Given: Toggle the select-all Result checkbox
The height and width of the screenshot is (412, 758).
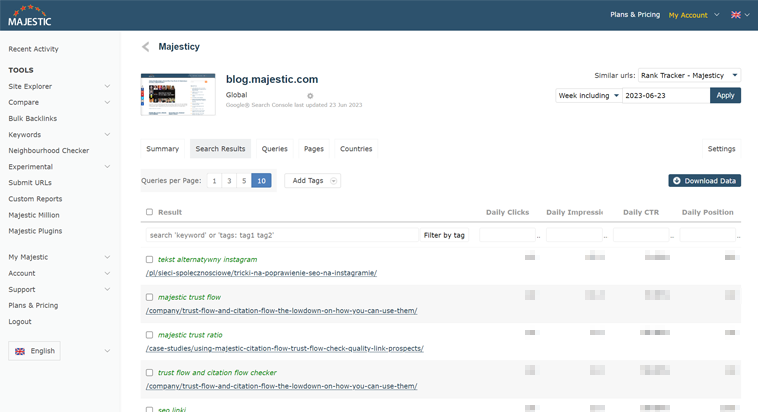Looking at the screenshot, I should (x=149, y=212).
